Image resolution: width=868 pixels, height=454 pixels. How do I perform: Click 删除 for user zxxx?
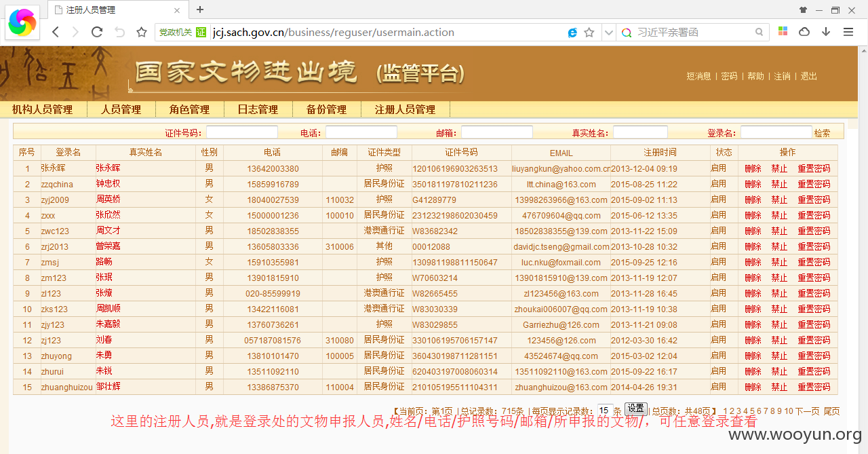pyautogui.click(x=753, y=215)
